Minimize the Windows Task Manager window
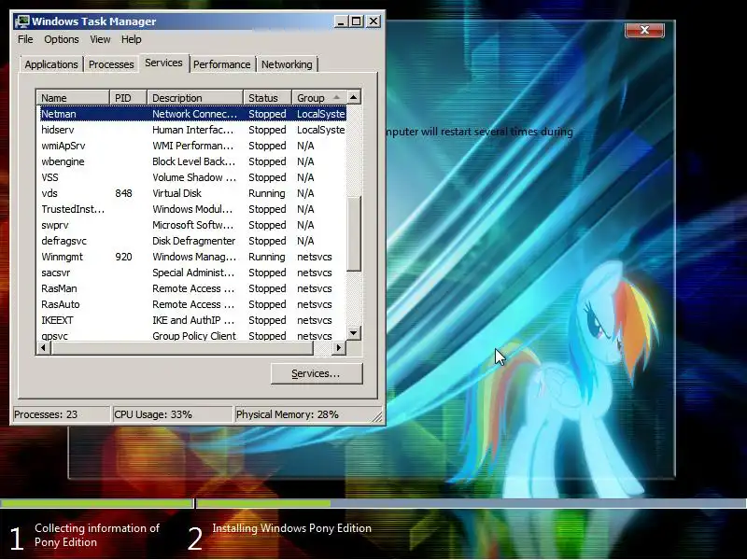 point(341,21)
